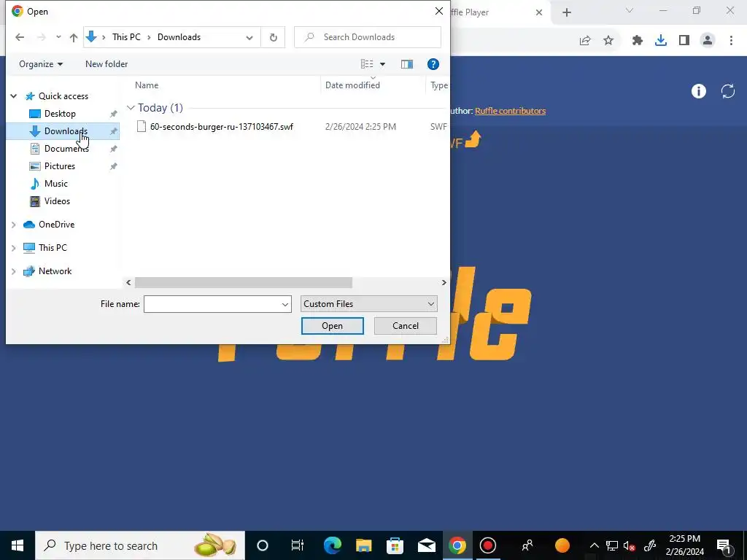Create a New folder
747x560 pixels.
click(x=107, y=64)
